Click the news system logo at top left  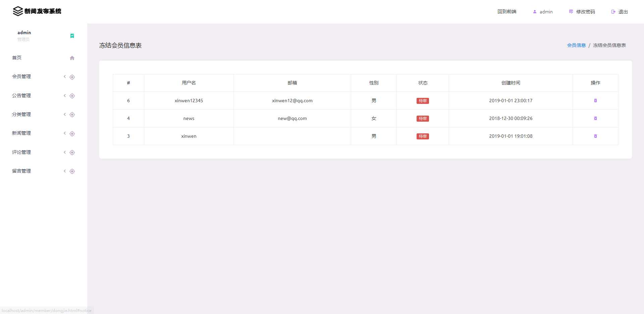coord(37,11)
